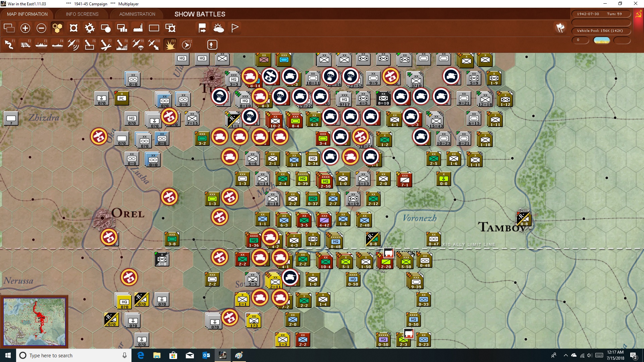Zoom out with the minus icon
644x362 pixels.
tap(41, 28)
